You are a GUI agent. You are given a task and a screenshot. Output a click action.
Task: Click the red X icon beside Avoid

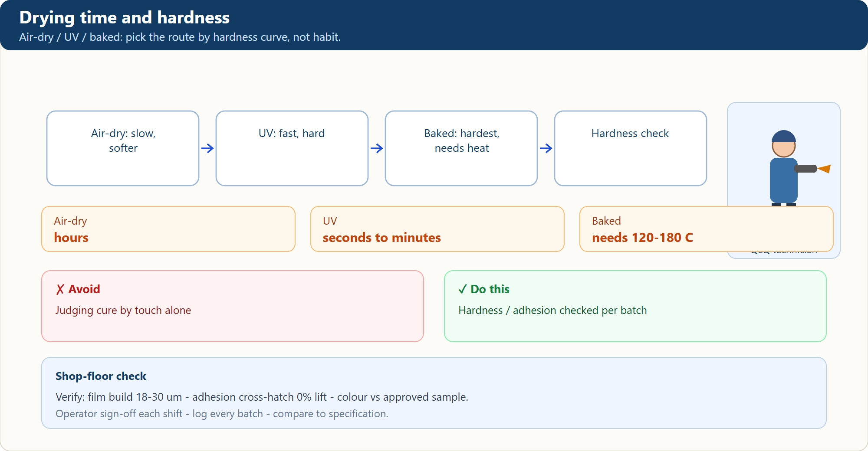pyautogui.click(x=60, y=289)
